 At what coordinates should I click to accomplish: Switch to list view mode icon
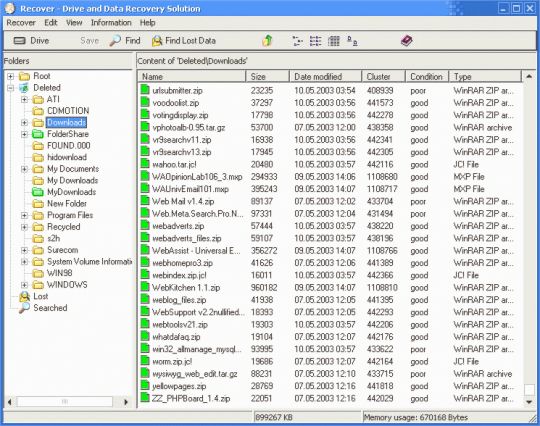pyautogui.click(x=315, y=41)
